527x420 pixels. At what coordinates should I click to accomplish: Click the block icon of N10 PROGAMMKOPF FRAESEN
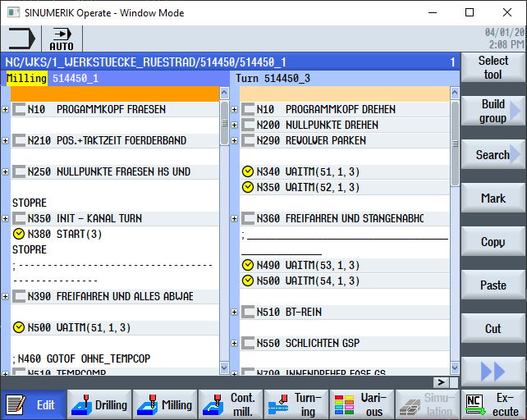[x=19, y=110]
